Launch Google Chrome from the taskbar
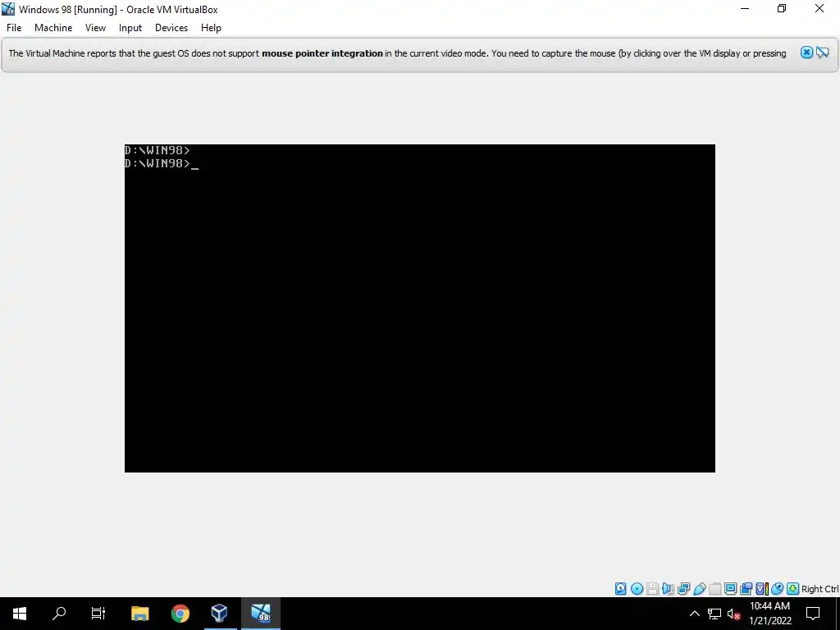840x630 pixels. [180, 614]
